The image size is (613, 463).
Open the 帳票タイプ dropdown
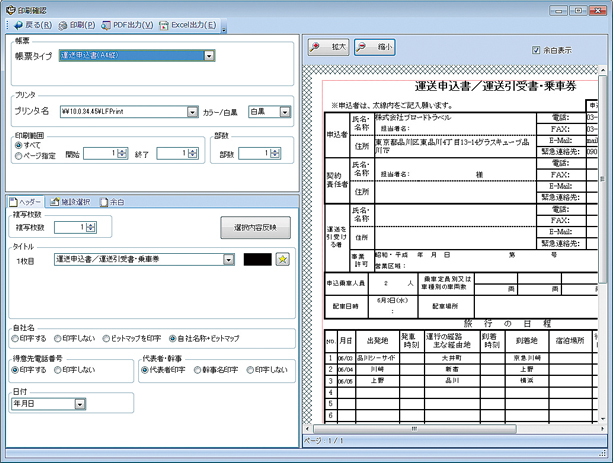[209, 56]
